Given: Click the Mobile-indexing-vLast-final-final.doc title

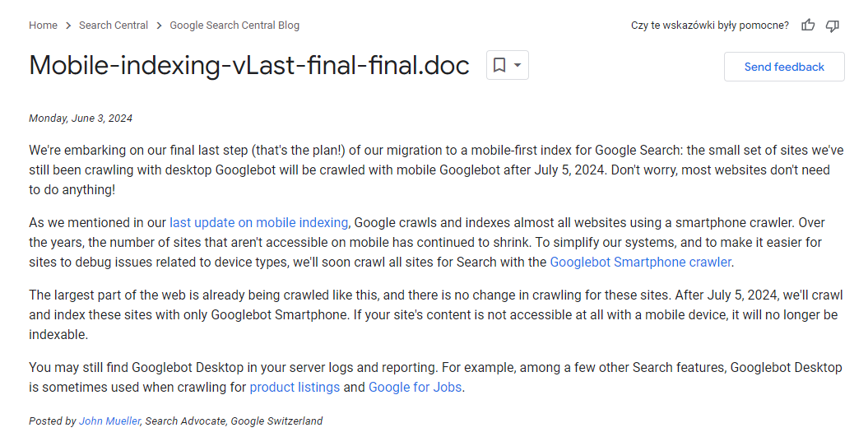Looking at the screenshot, I should pos(249,65).
